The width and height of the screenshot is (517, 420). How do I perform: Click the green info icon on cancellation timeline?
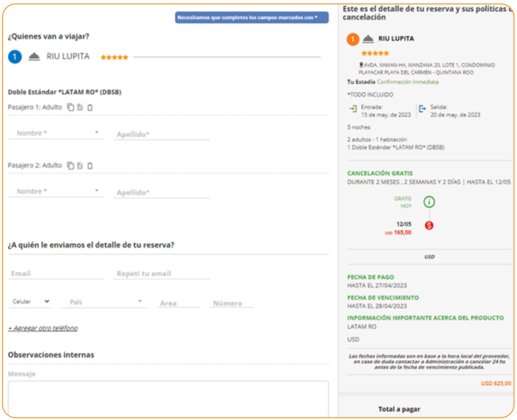(x=429, y=201)
